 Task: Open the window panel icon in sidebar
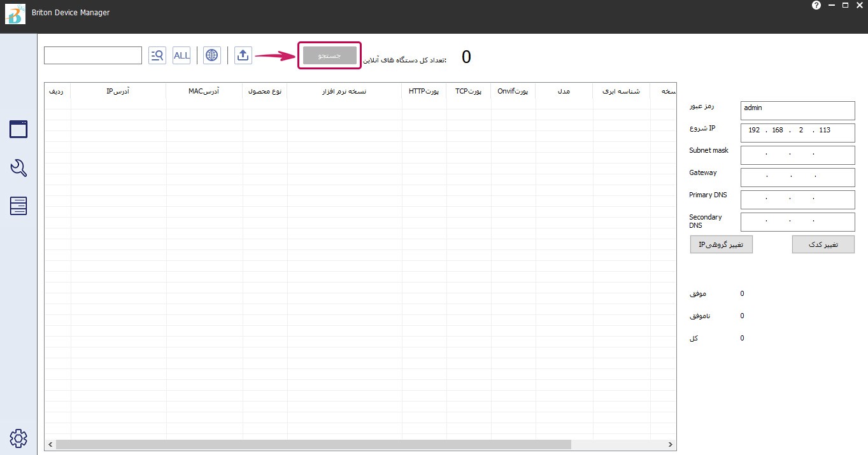tap(18, 129)
